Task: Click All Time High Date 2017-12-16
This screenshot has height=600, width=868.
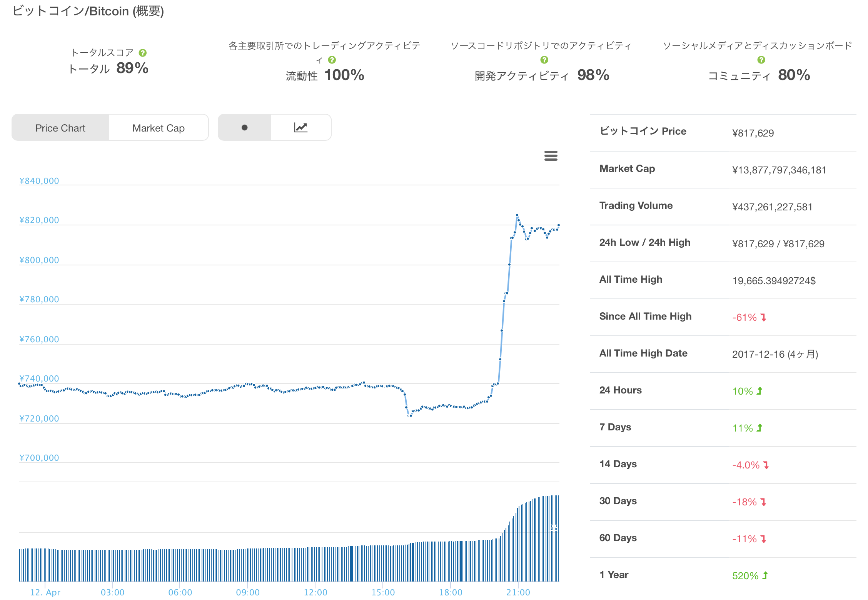Action: [775, 354]
